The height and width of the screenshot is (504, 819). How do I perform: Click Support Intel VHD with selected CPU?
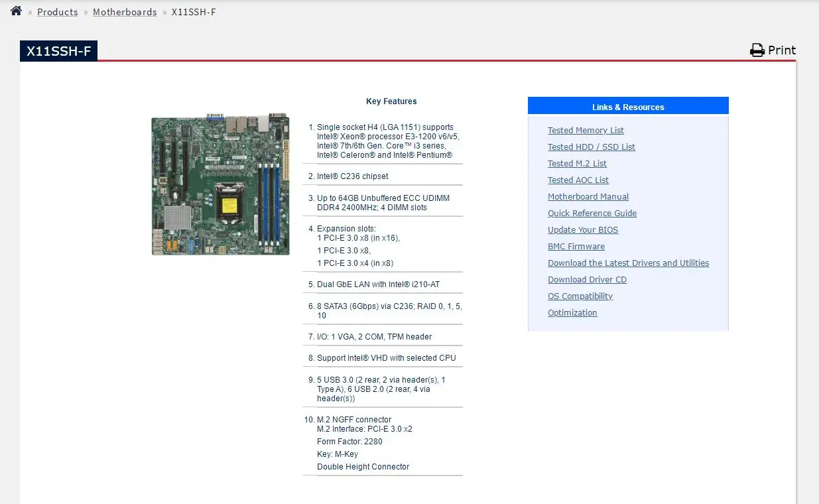pos(387,358)
